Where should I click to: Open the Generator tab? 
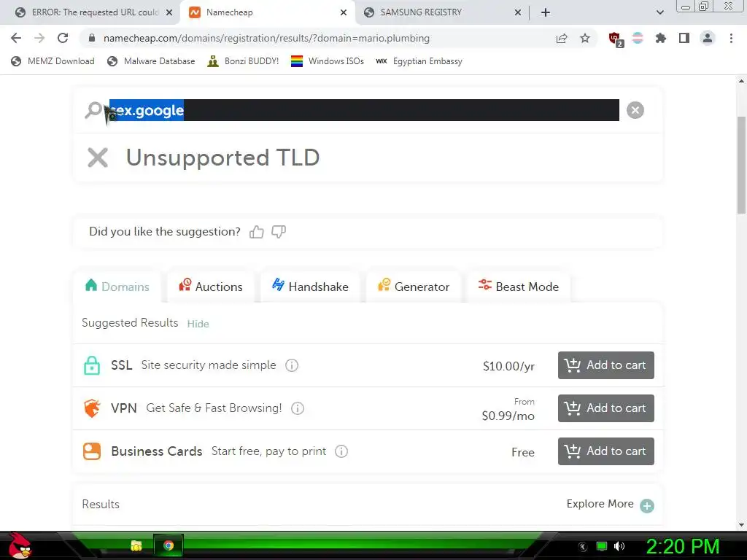pyautogui.click(x=414, y=287)
